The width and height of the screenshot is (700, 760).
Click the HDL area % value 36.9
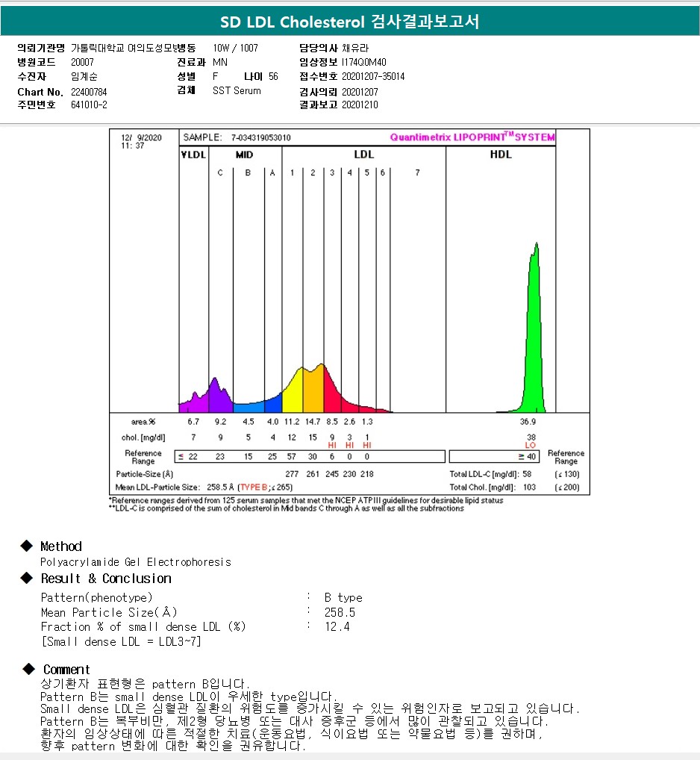528,422
